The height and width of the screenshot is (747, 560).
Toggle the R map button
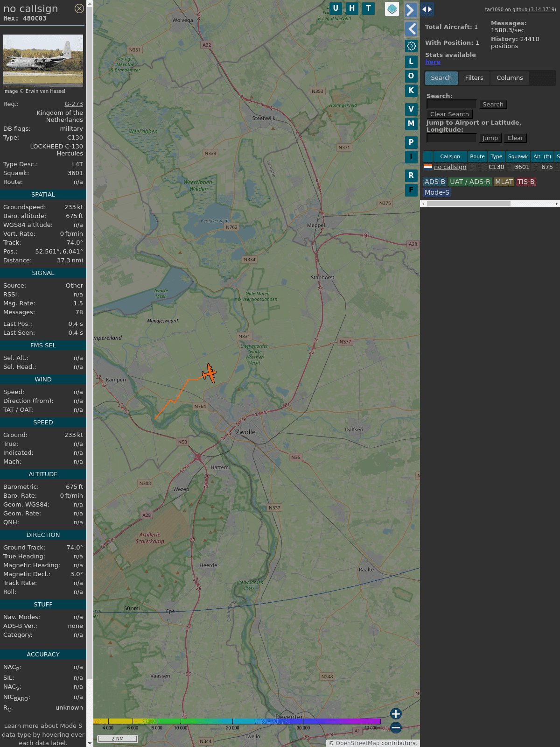tap(411, 175)
